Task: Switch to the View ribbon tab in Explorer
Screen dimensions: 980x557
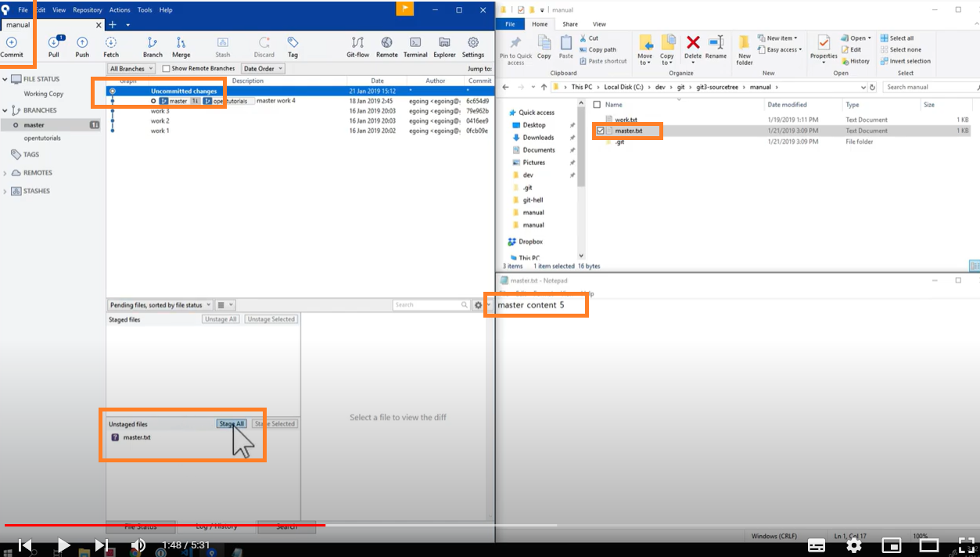Action: click(x=599, y=24)
